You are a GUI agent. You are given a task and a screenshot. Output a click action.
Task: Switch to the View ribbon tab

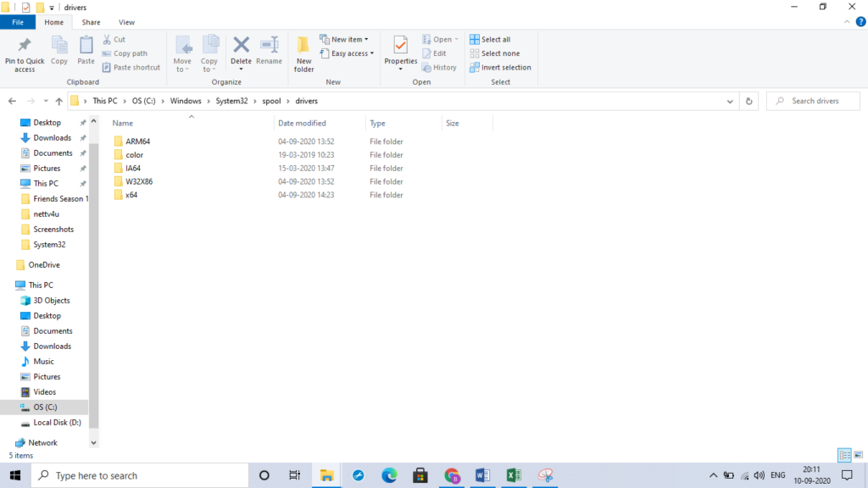[126, 22]
